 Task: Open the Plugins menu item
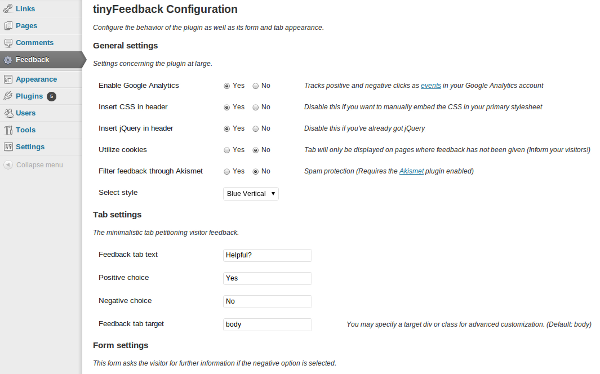tap(29, 96)
